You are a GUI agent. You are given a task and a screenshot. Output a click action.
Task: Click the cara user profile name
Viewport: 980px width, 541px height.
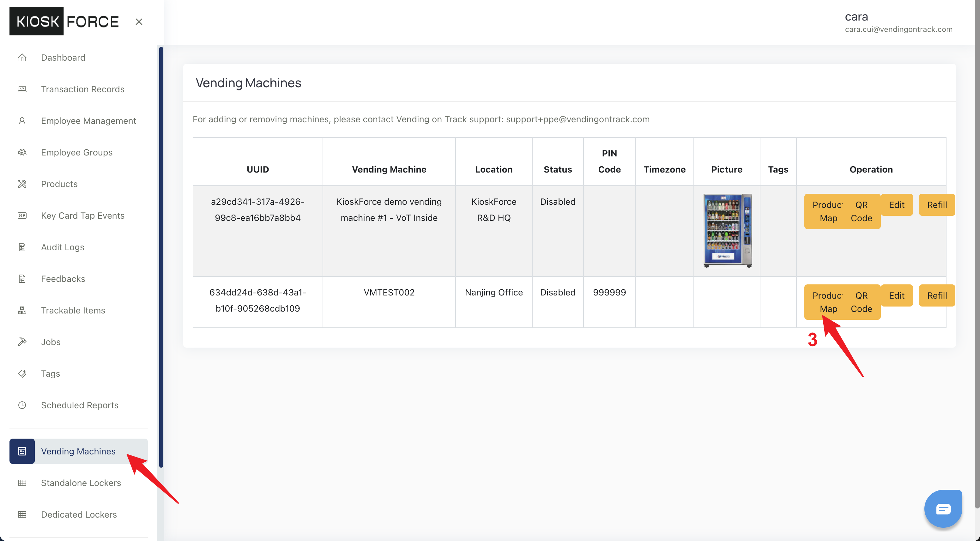pyautogui.click(x=856, y=17)
